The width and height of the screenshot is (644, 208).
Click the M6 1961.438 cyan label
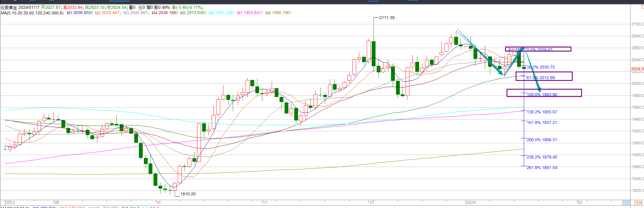coord(221,13)
